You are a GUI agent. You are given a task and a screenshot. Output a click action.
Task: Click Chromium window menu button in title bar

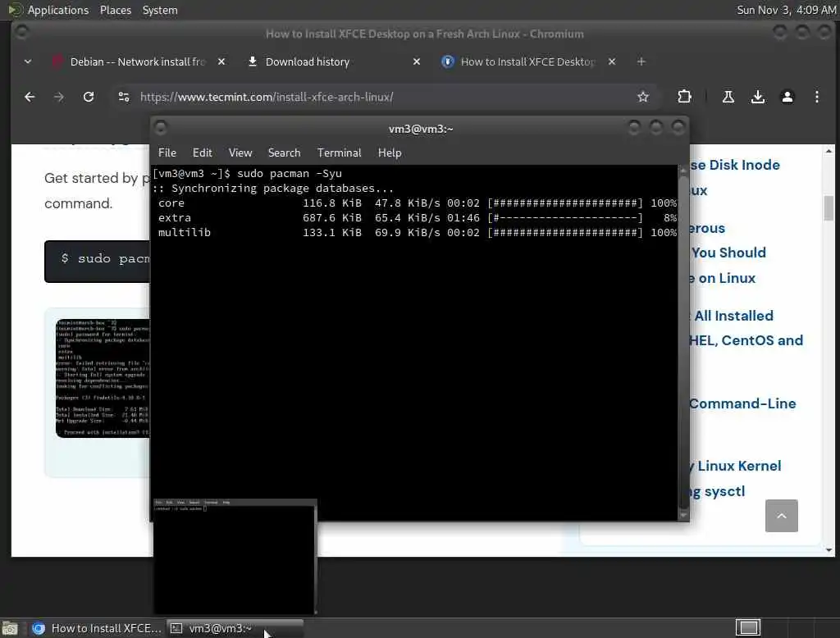[x=21, y=33]
